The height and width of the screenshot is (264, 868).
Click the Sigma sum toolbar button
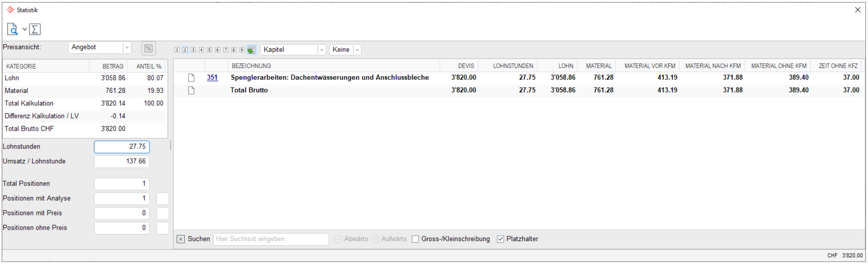point(35,29)
